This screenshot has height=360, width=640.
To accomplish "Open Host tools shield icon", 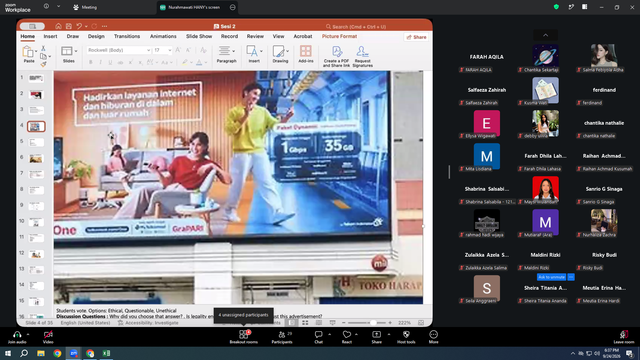I will point(406,335).
